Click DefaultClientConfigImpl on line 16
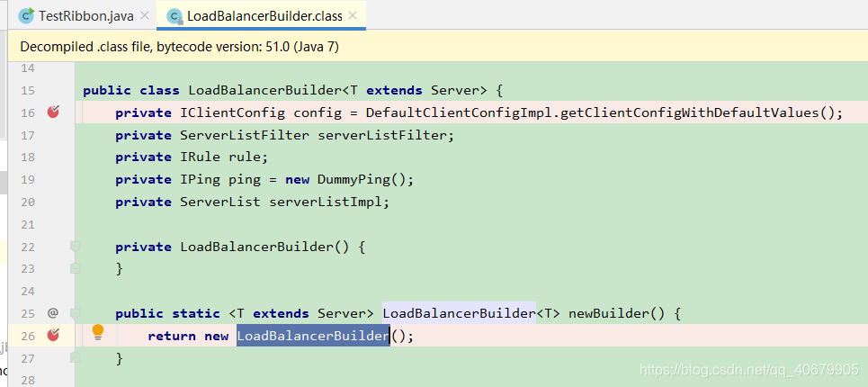This screenshot has width=868, height=387. pyautogui.click(x=461, y=112)
